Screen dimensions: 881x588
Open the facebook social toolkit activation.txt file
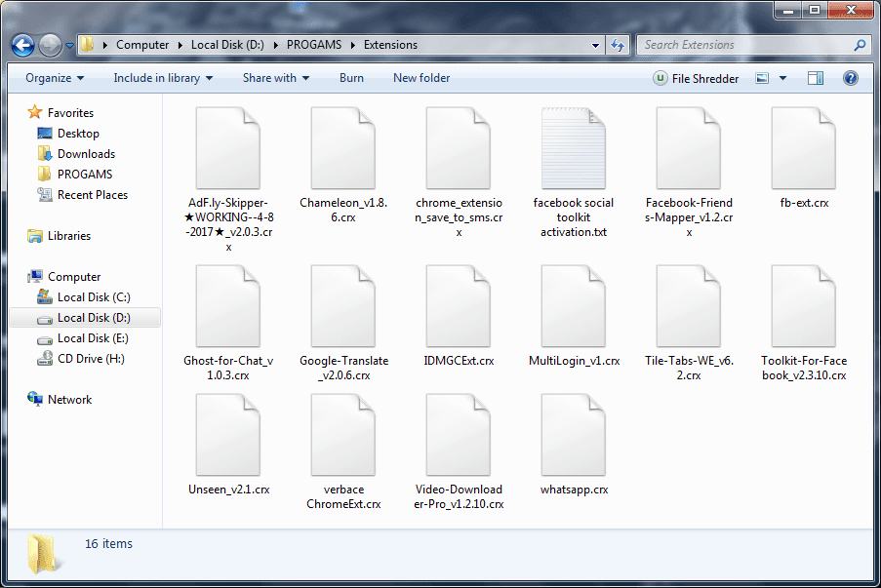tap(573, 148)
